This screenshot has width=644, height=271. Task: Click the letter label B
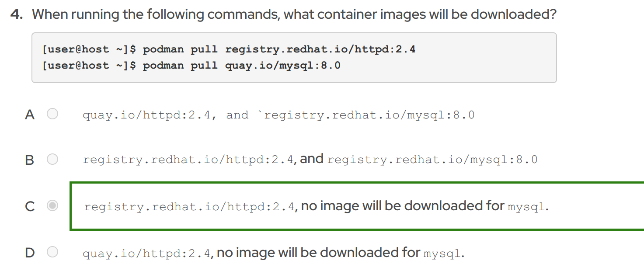click(29, 159)
